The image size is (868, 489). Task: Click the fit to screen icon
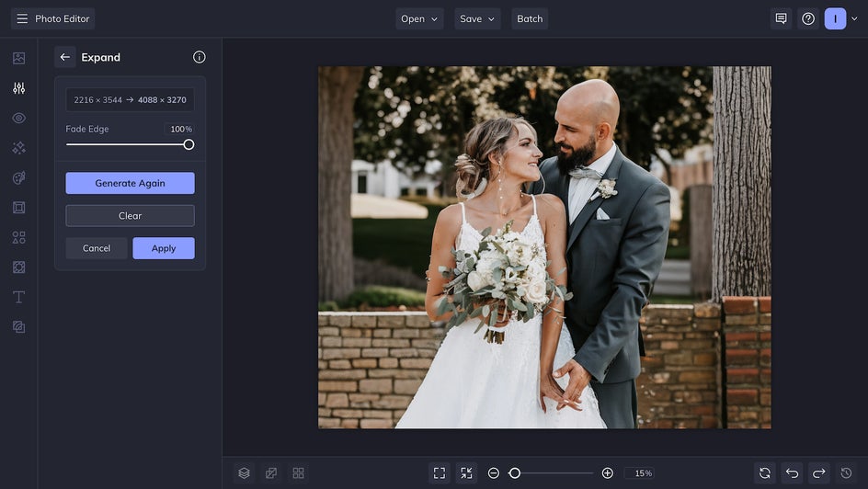440,473
